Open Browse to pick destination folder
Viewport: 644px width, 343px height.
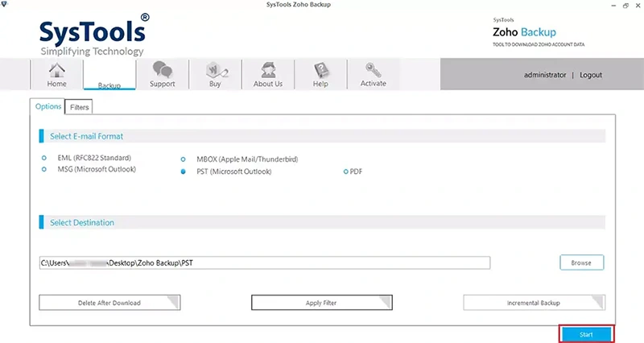[581, 262]
